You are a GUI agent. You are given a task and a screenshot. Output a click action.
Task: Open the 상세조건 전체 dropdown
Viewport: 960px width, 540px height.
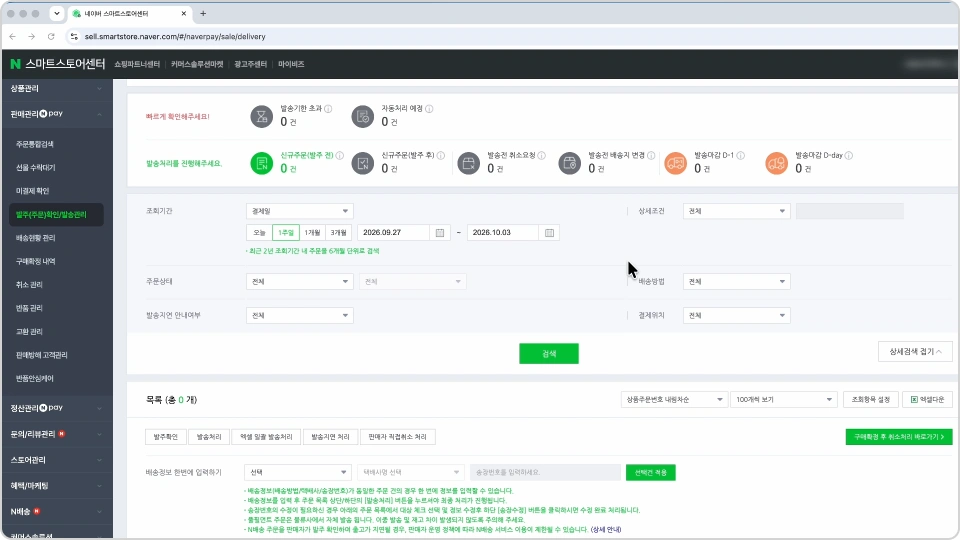pyautogui.click(x=737, y=211)
